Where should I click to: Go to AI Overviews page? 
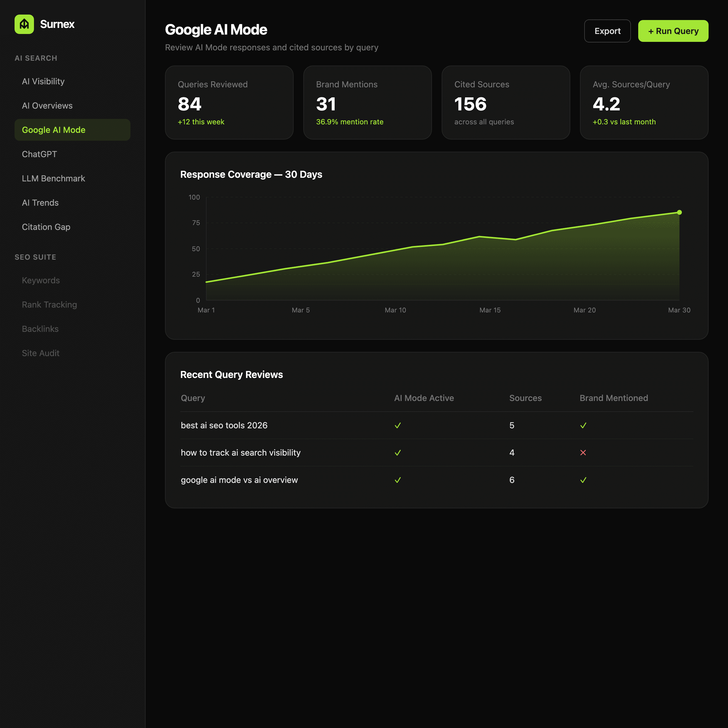(47, 106)
